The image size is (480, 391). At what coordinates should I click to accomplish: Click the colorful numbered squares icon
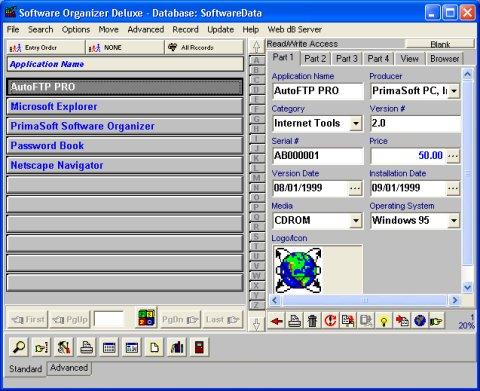147,318
